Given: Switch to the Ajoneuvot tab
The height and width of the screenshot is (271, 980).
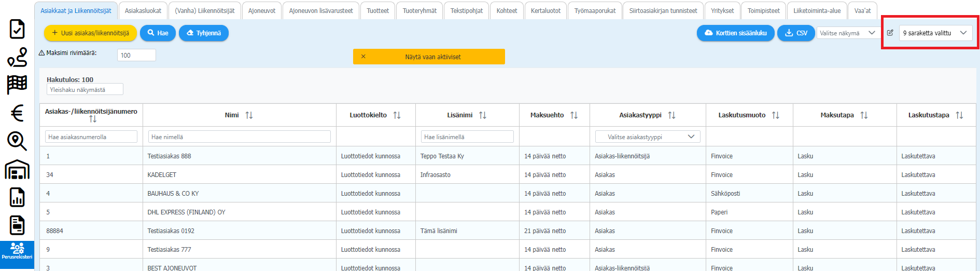Looking at the screenshot, I should pyautogui.click(x=262, y=11).
